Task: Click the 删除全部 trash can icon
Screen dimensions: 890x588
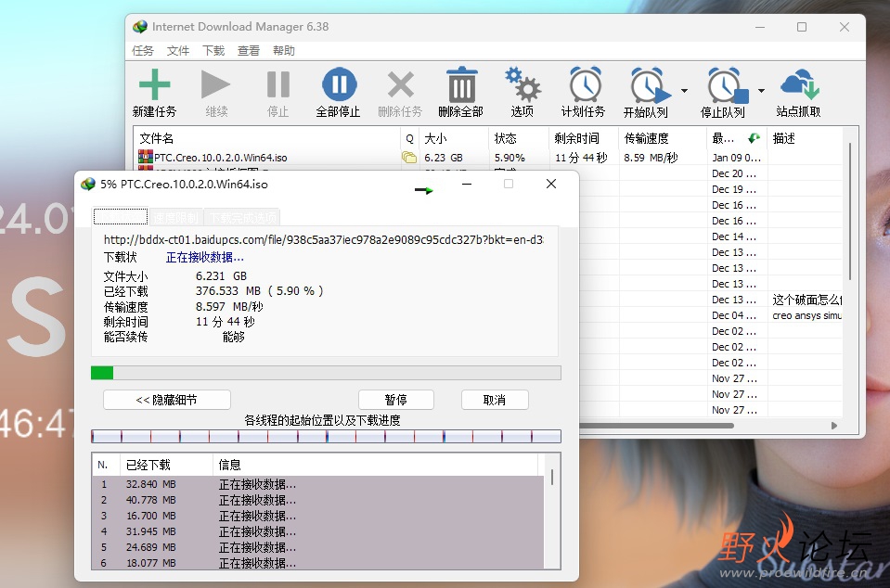Action: 462,84
